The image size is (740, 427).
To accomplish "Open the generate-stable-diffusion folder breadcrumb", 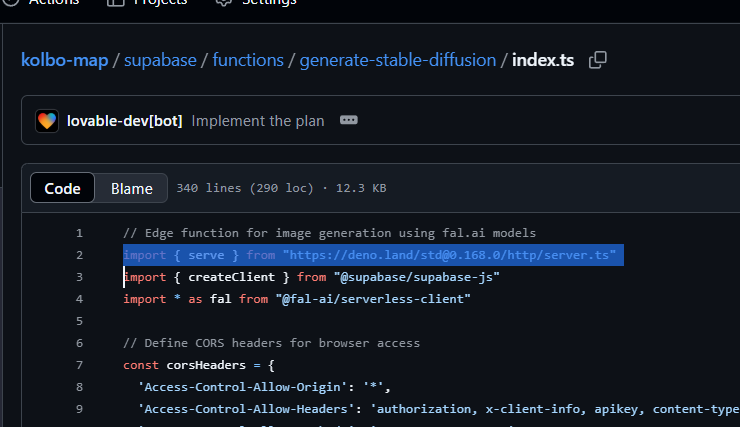I will [x=399, y=60].
